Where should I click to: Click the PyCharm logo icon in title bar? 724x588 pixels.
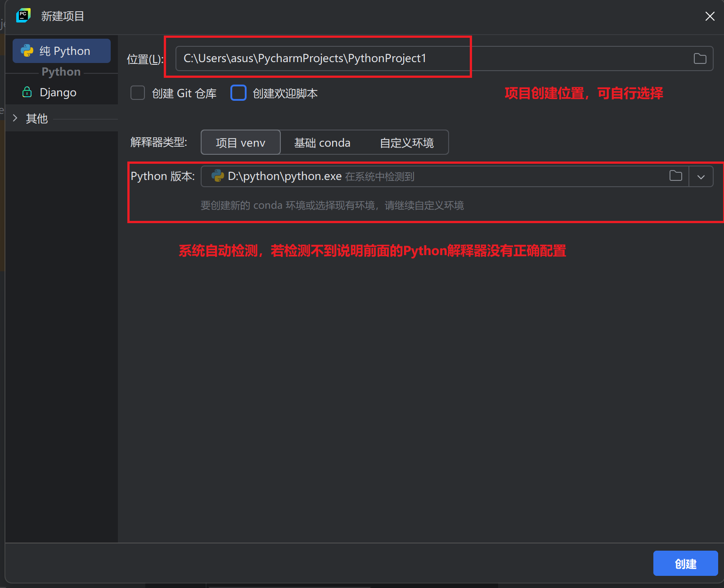(23, 16)
